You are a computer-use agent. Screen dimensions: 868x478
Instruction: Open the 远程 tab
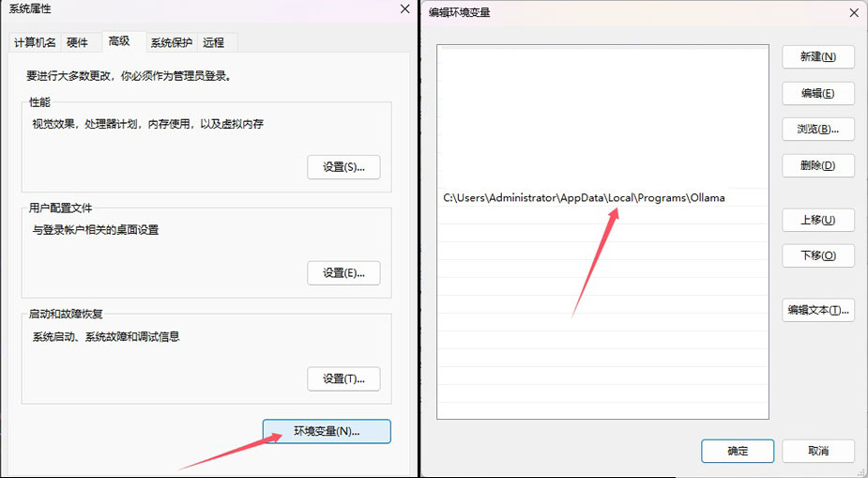pyautogui.click(x=213, y=43)
